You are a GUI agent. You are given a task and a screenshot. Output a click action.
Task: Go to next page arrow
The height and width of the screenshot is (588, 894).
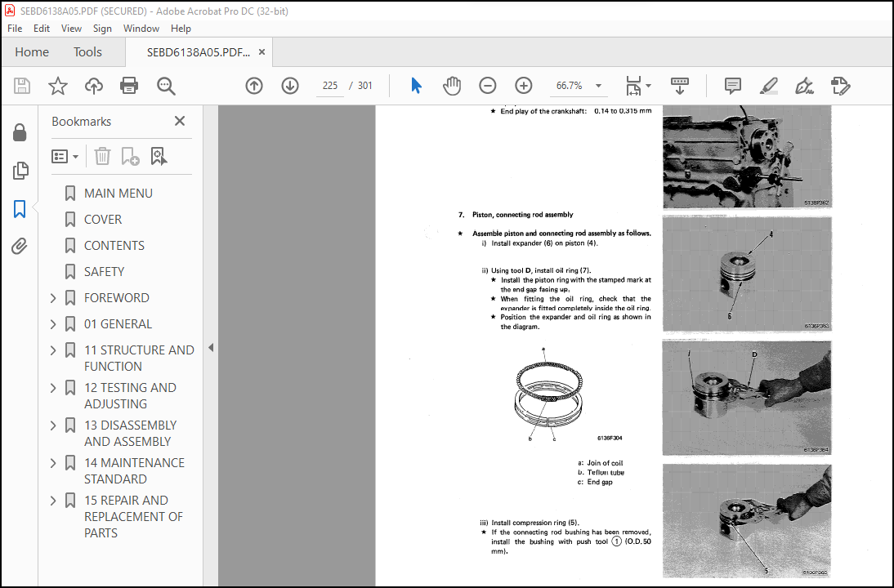tap(290, 86)
